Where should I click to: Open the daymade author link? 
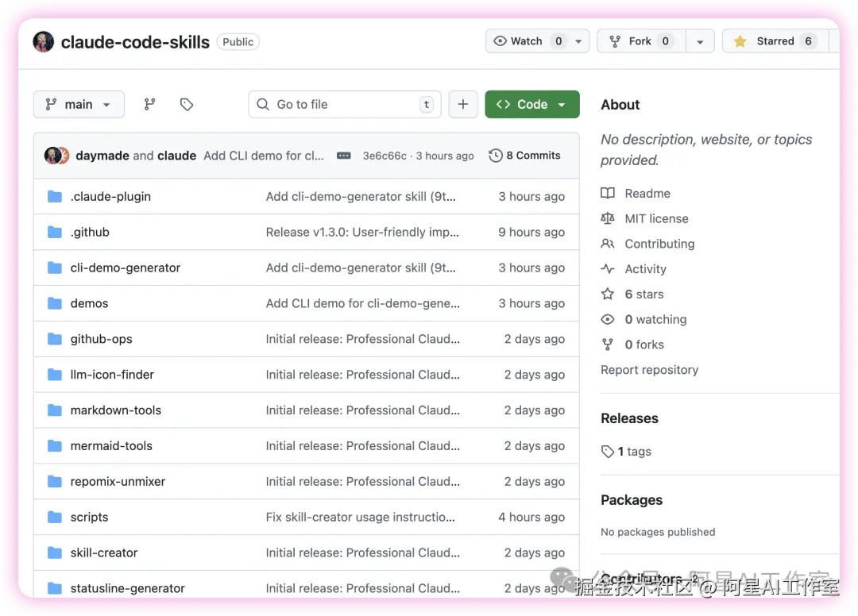[102, 156]
